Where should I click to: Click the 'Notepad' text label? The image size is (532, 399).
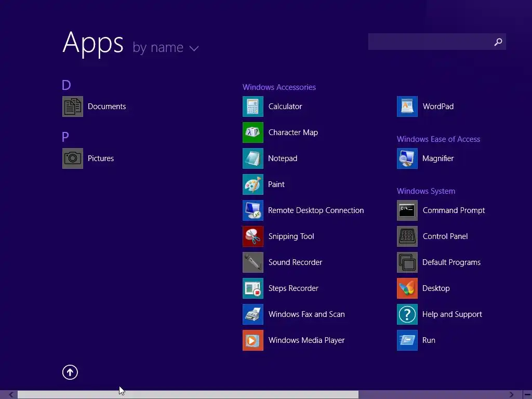click(x=283, y=158)
